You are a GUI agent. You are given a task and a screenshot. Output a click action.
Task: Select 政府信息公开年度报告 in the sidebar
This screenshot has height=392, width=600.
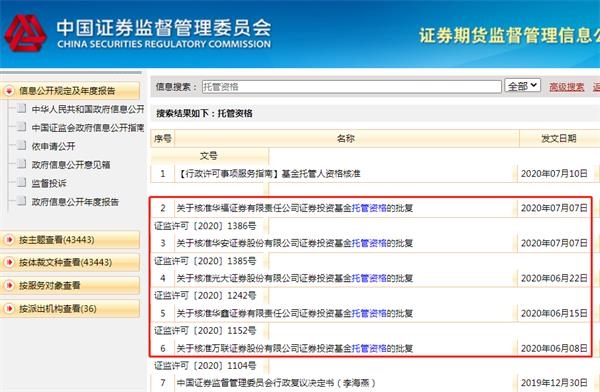click(x=75, y=202)
